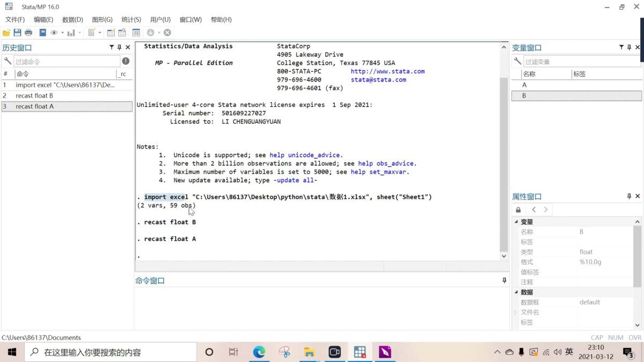
Task: Open dropdown arrow next to Graph icon
Action: (80, 33)
